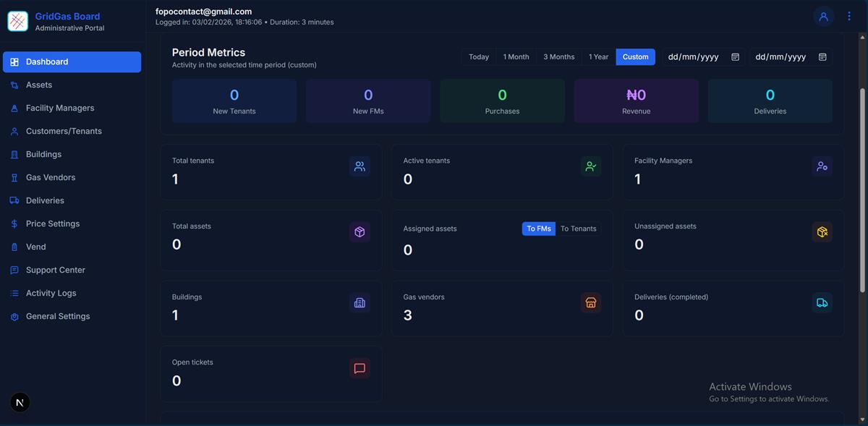Open Deliveries in the sidebar
Screen dimensions: 868x426
pos(72,201)
